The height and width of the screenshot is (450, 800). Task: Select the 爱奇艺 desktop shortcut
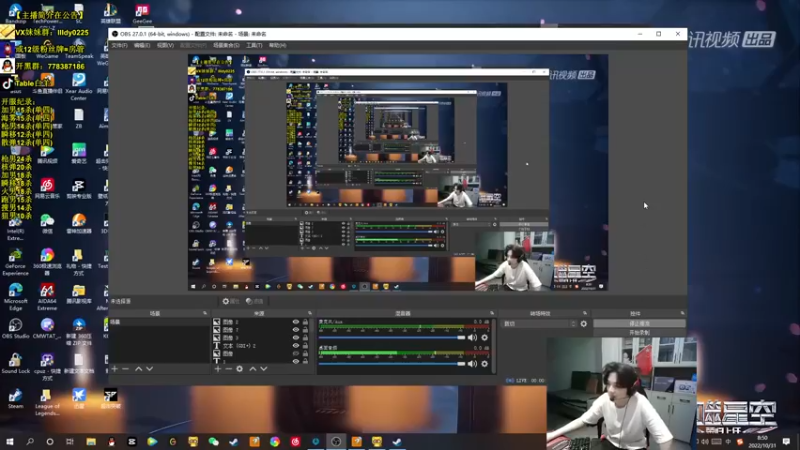point(79,153)
